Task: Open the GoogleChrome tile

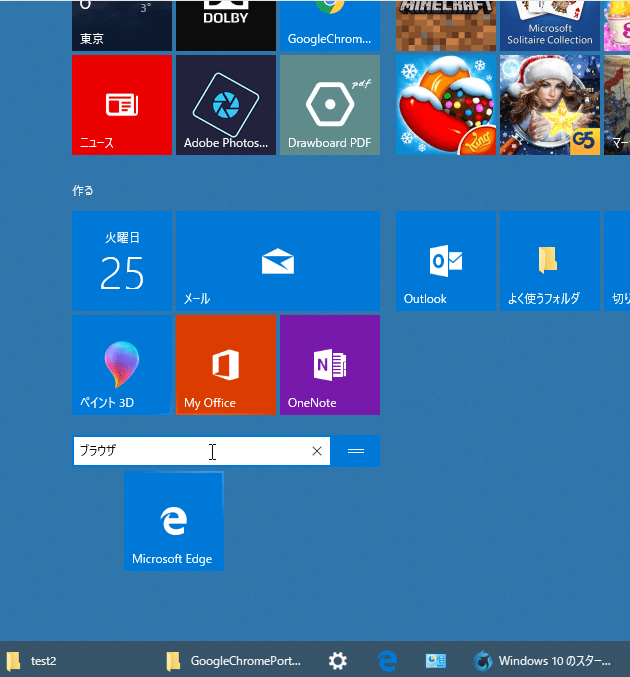Action: coord(330,25)
